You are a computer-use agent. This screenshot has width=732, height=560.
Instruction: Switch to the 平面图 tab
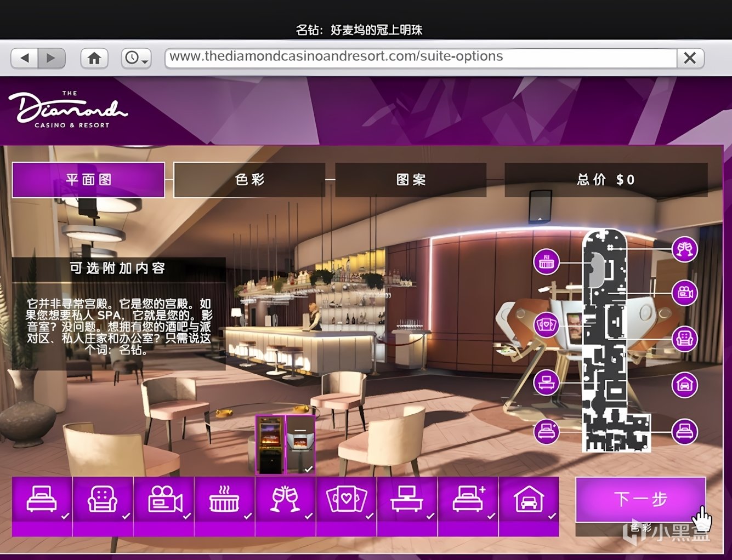88,180
